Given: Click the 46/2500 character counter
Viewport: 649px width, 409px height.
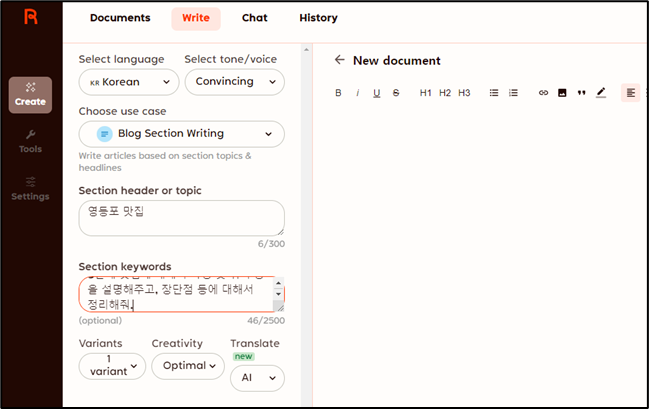Looking at the screenshot, I should 266,320.
